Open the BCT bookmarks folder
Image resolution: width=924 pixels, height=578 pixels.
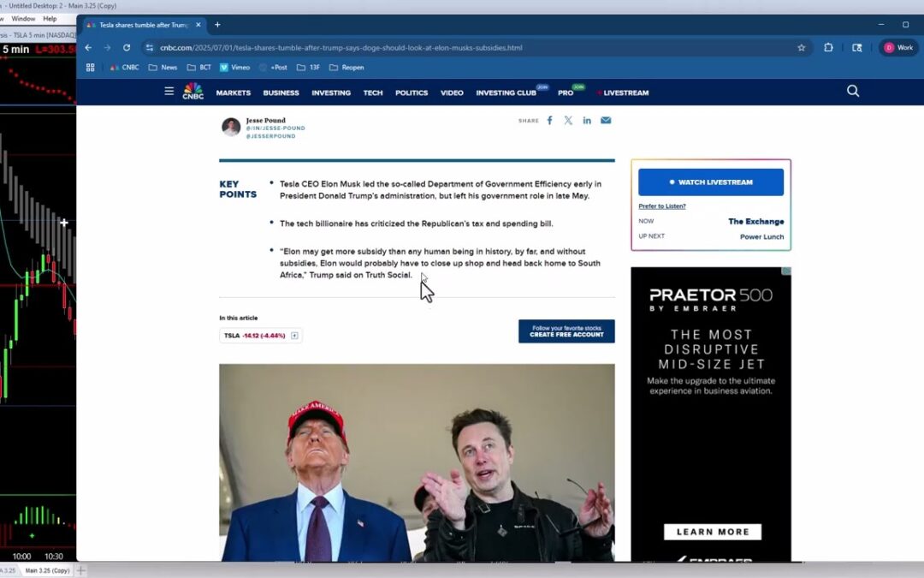(198, 68)
